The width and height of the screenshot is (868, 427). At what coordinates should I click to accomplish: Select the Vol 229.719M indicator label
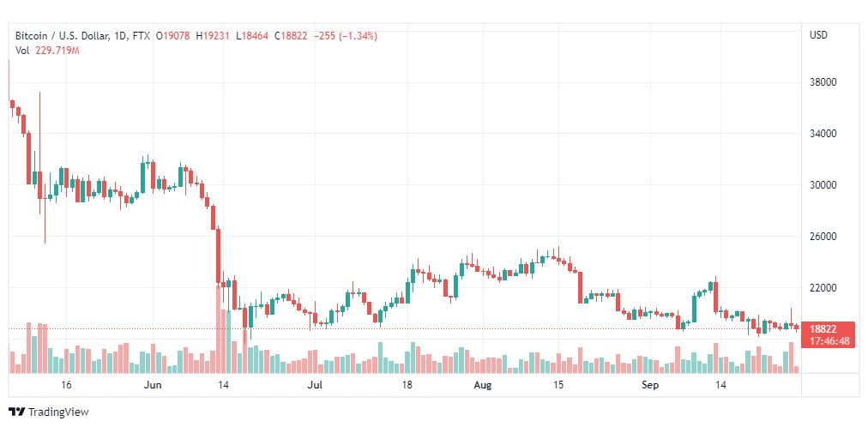pos(48,51)
